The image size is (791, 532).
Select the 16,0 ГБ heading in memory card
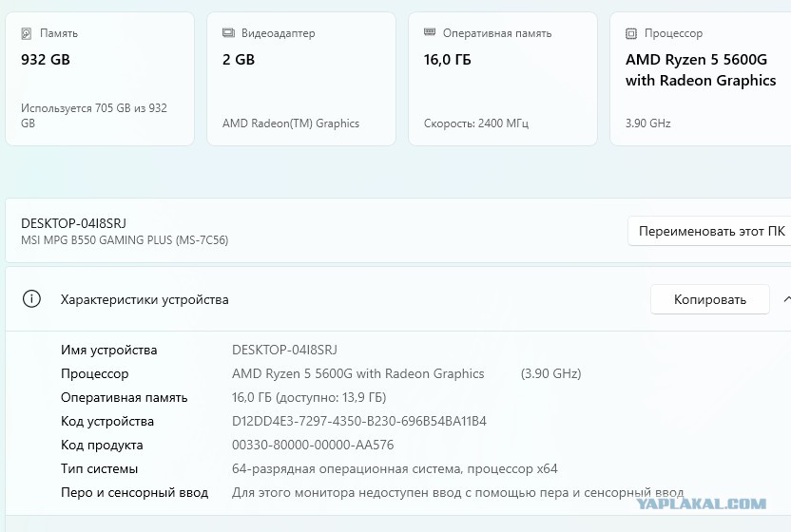[448, 60]
